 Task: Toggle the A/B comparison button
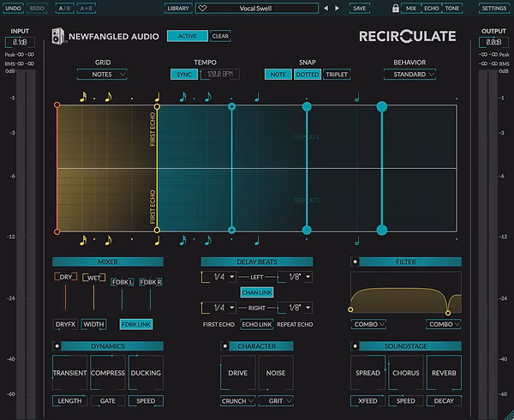tap(64, 9)
